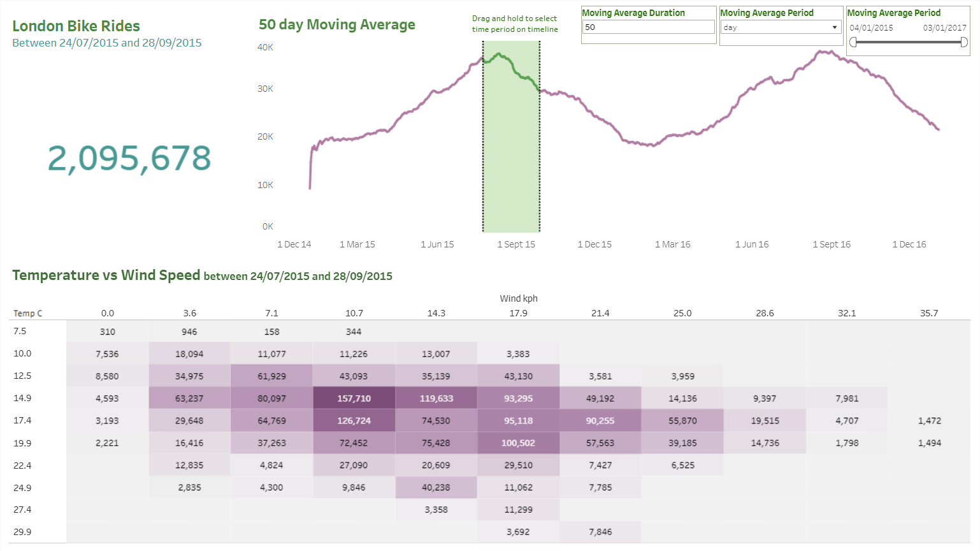Select heatmap cell 13,007

tap(436, 353)
